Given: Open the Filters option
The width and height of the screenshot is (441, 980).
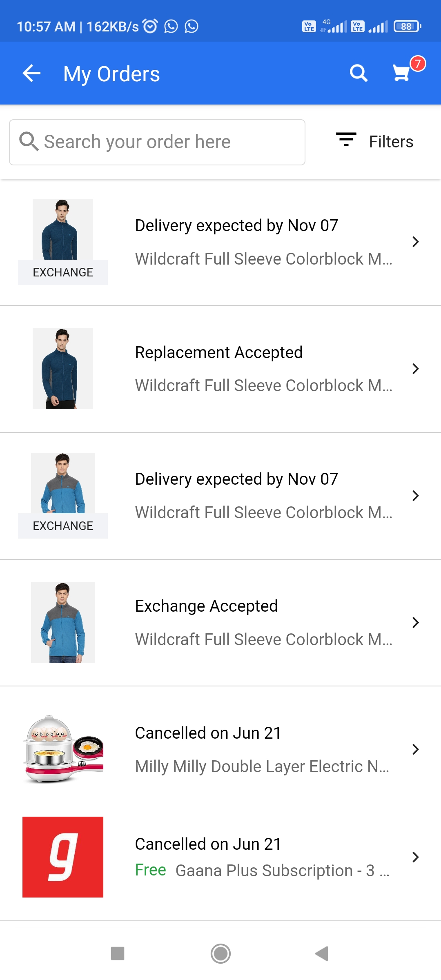Looking at the screenshot, I should coord(391,142).
